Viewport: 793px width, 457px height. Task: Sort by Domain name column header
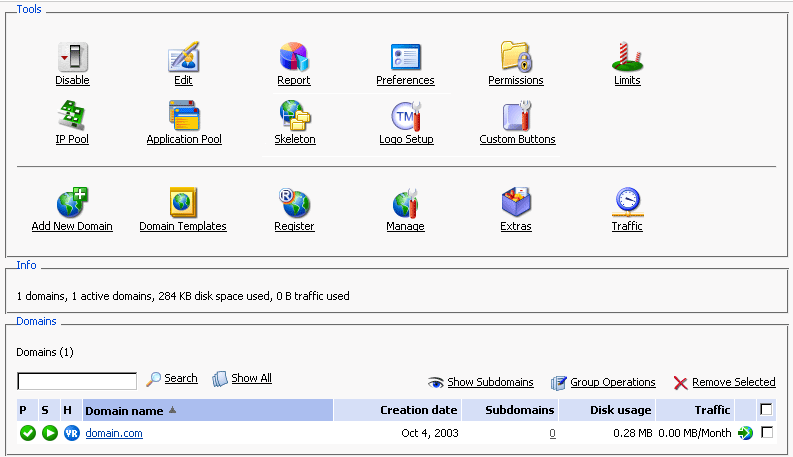point(123,410)
